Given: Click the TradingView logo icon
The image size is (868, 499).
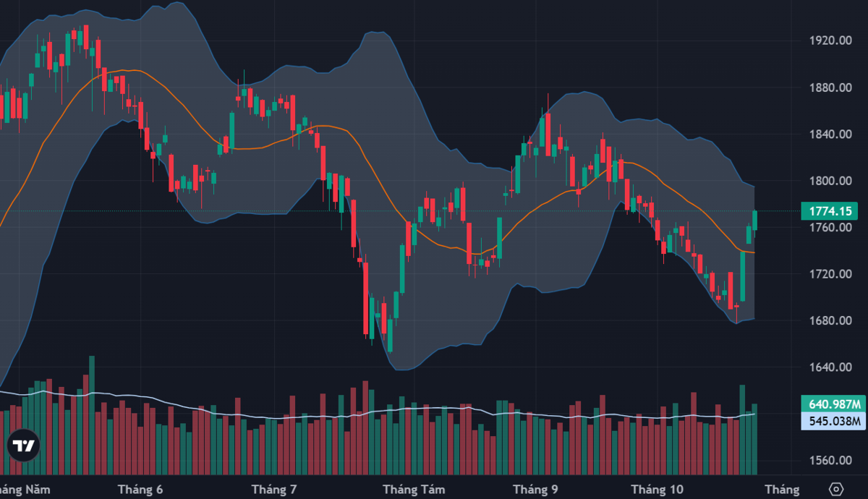Looking at the screenshot, I should point(23,446).
